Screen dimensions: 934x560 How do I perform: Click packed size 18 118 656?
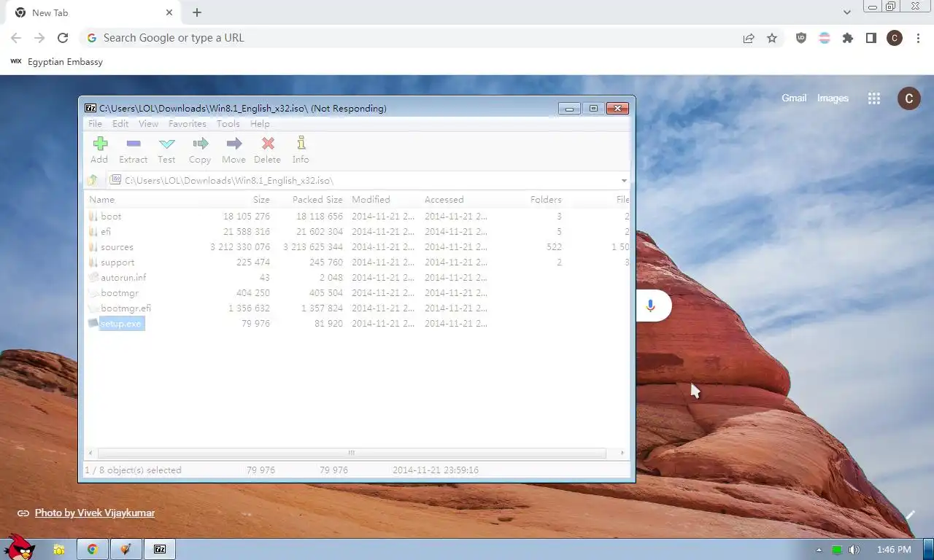point(320,216)
